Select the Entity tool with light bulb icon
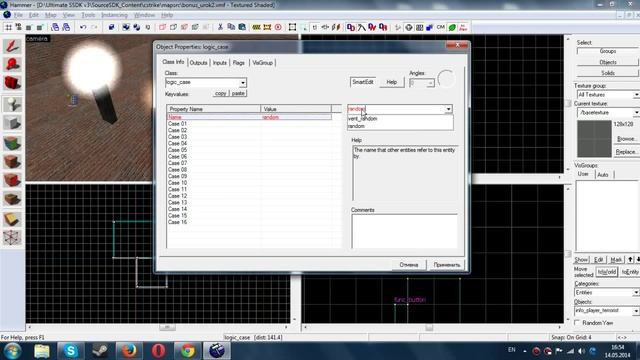 (12, 104)
